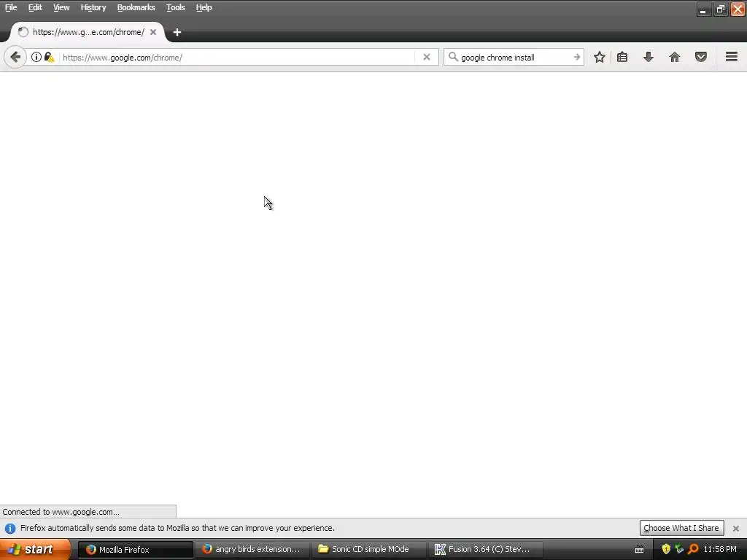Viewport: 747px width, 560px height.
Task: Show site information icon
Action: click(36, 57)
